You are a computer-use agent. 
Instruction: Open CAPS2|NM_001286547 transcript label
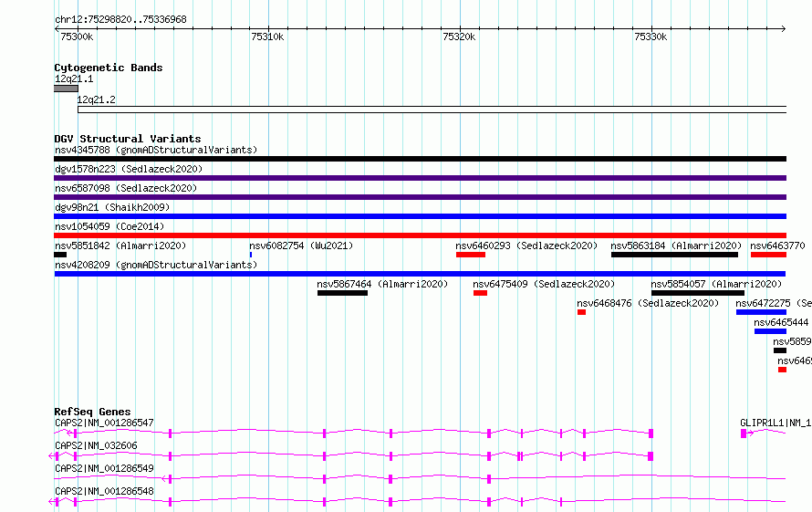click(104, 423)
